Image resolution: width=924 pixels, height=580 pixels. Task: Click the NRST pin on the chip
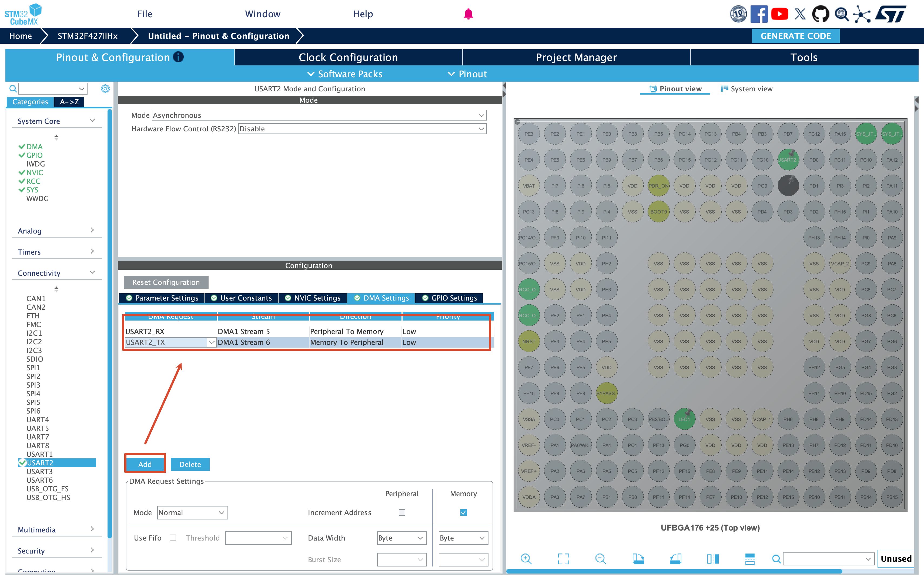529,341
